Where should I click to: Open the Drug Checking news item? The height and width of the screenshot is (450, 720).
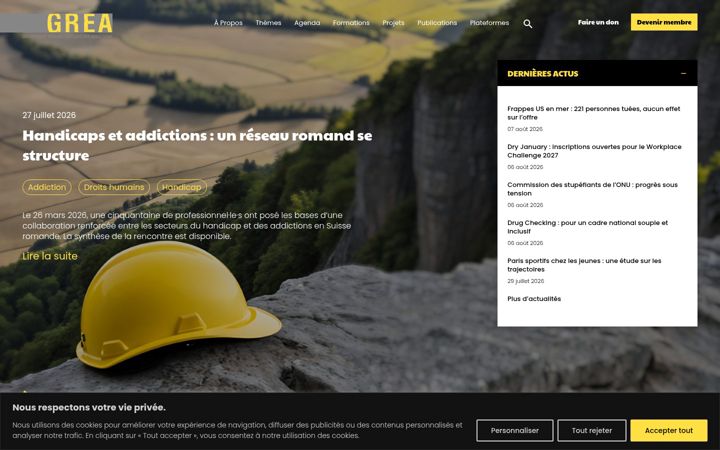point(587,227)
